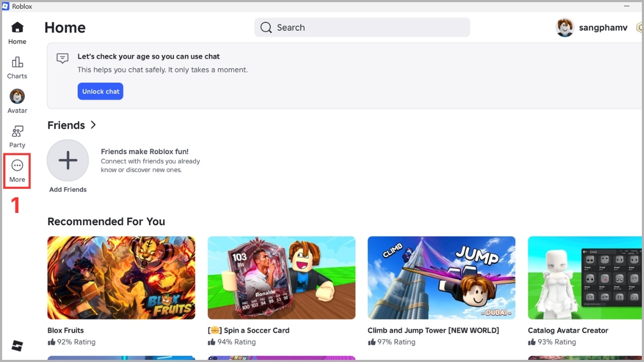This screenshot has height=362, width=644.
Task: Click the Recommended For You heading
Action: point(106,221)
